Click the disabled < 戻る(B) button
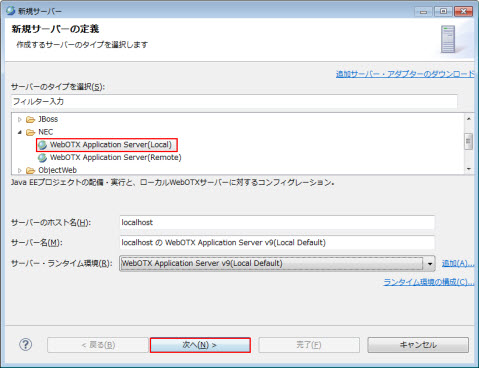This screenshot has height=368, width=479. tap(98, 345)
